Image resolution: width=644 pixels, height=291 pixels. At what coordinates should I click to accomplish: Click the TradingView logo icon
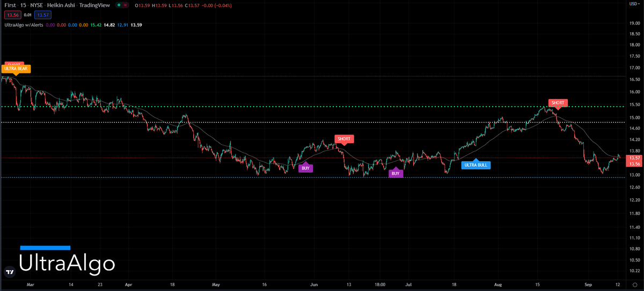9,272
